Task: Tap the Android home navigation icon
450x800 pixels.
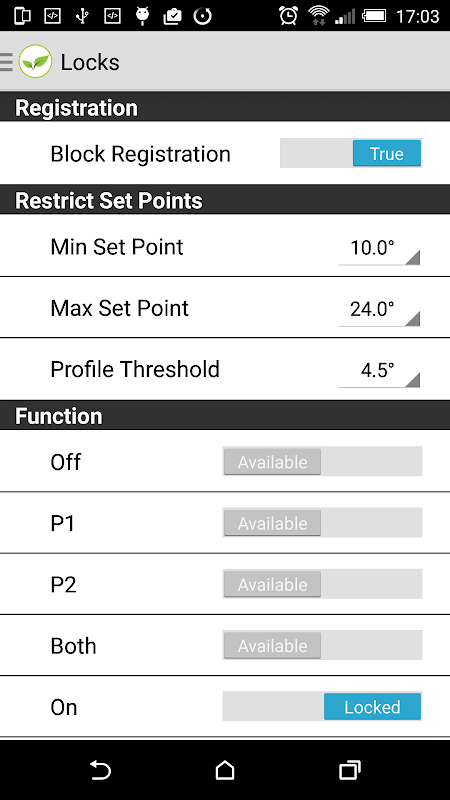Action: coord(224,770)
